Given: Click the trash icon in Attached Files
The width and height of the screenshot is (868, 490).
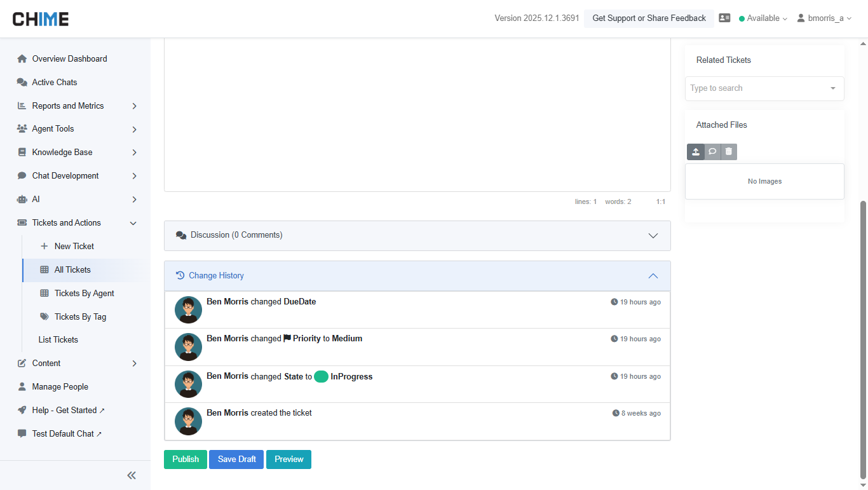Looking at the screenshot, I should [x=729, y=152].
